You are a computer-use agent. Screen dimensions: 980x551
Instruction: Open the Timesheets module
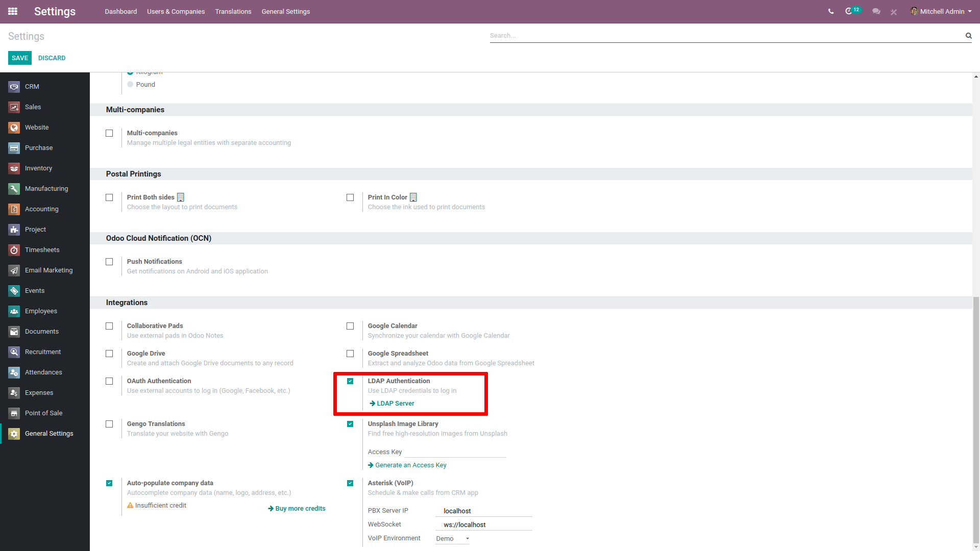click(41, 249)
